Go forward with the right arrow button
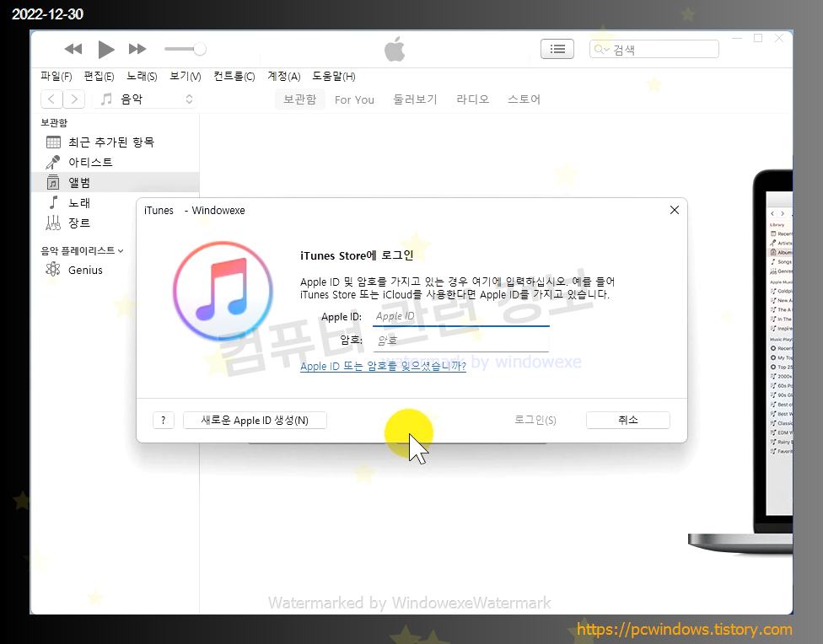 [x=74, y=99]
